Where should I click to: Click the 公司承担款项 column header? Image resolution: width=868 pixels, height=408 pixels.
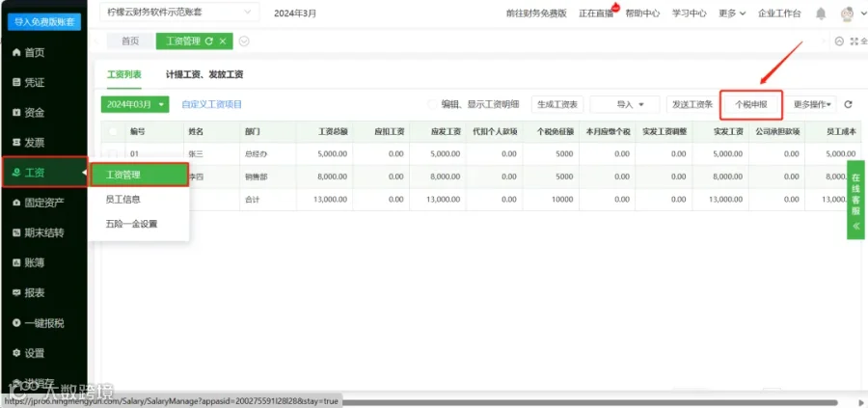[777, 132]
